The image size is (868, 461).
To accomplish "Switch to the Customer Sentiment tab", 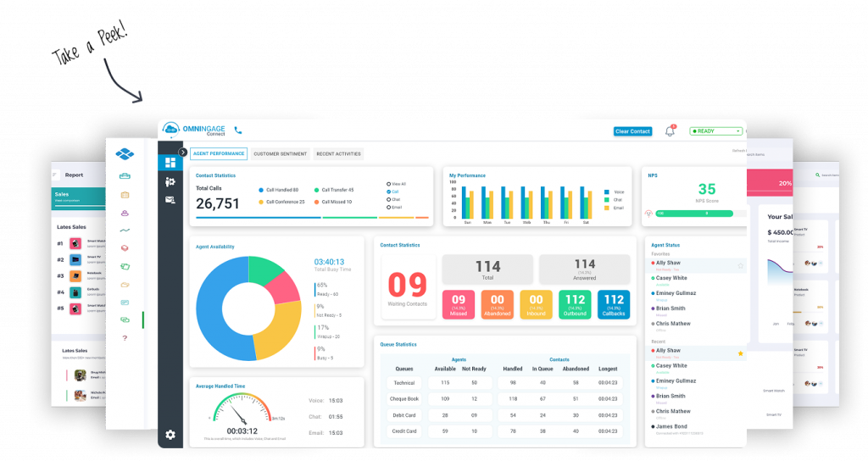I will (x=281, y=154).
